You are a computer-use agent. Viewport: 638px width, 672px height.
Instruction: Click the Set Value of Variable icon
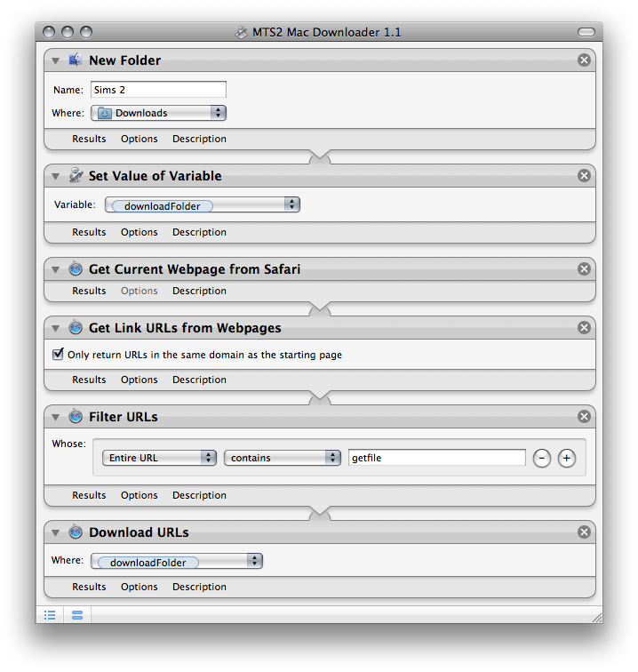point(76,175)
